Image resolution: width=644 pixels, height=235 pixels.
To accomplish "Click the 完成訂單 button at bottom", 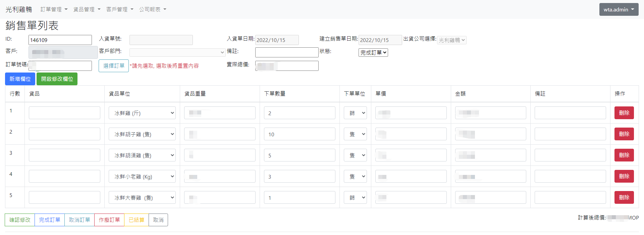I will (50, 220).
